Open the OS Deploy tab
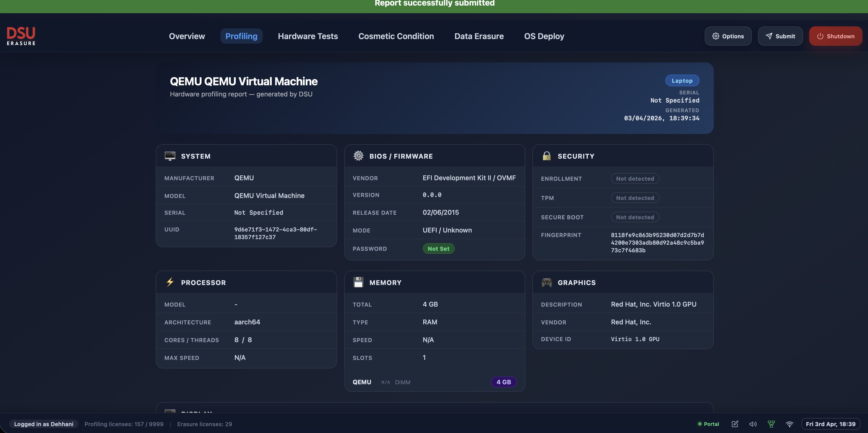This screenshot has width=868, height=433. 544,36
